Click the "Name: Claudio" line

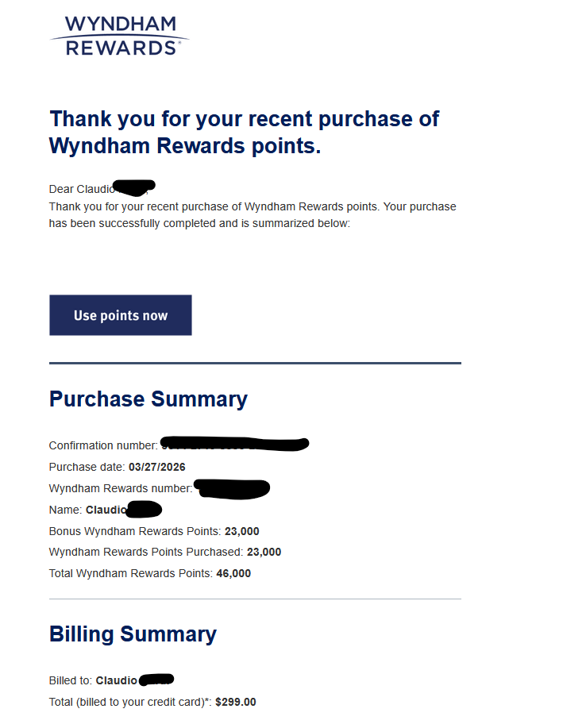click(106, 510)
